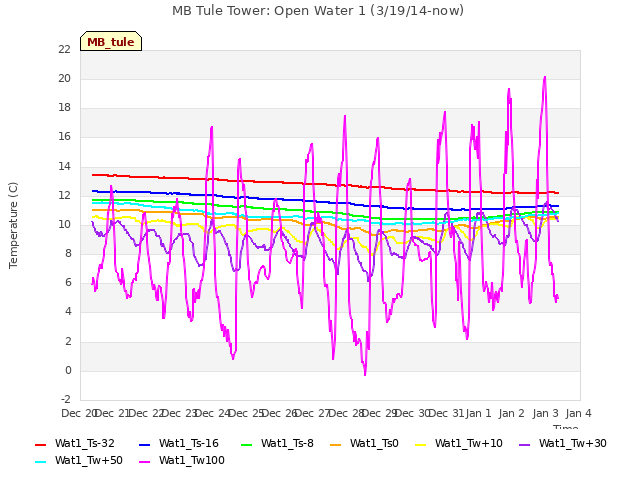Click the Jan 1 x-axis tick label
Screen dimensions: 640x480
(x=478, y=413)
